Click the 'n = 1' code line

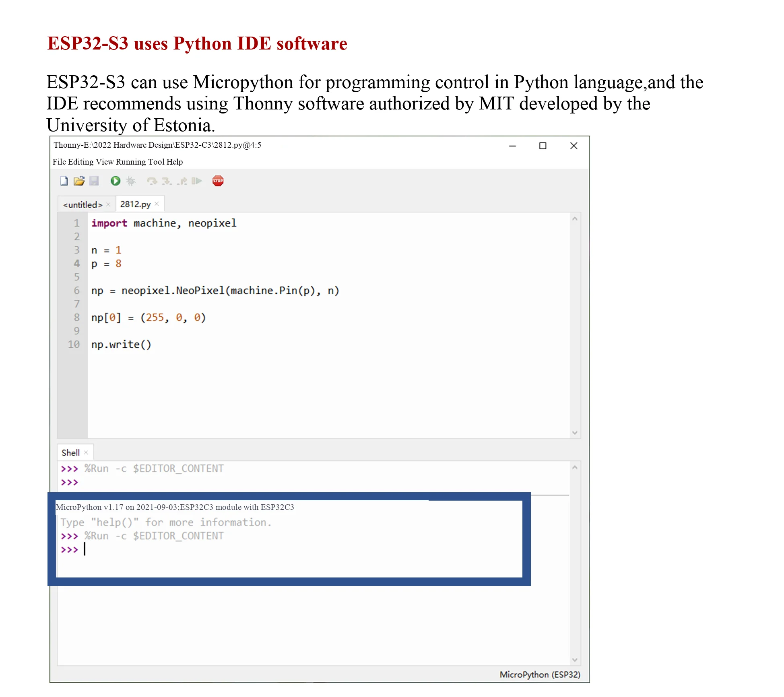tap(106, 250)
